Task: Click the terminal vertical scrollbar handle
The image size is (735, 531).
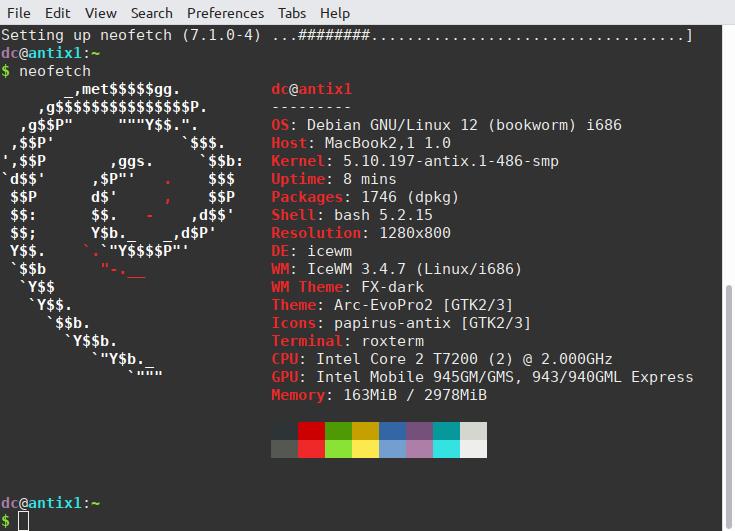Action: pyautogui.click(x=728, y=407)
